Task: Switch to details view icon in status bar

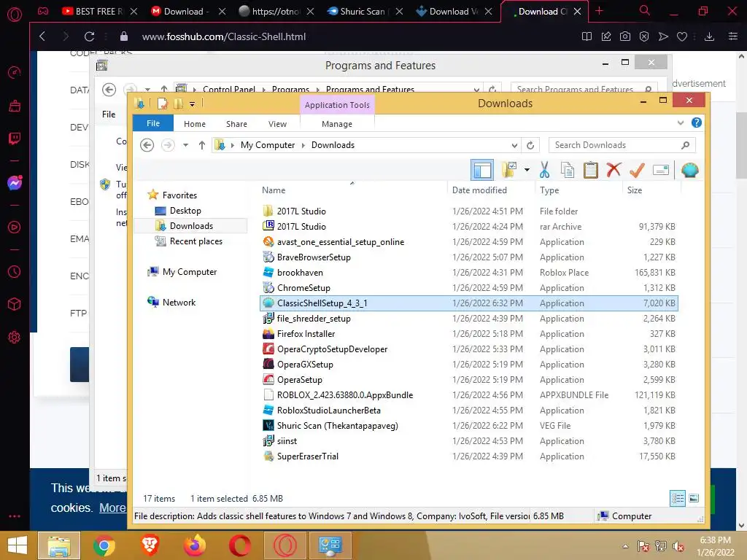Action: click(678, 498)
